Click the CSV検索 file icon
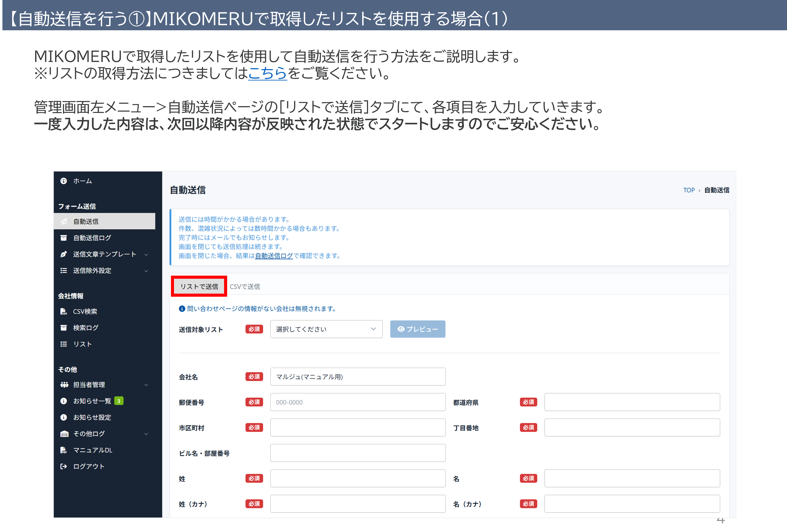 [64, 311]
